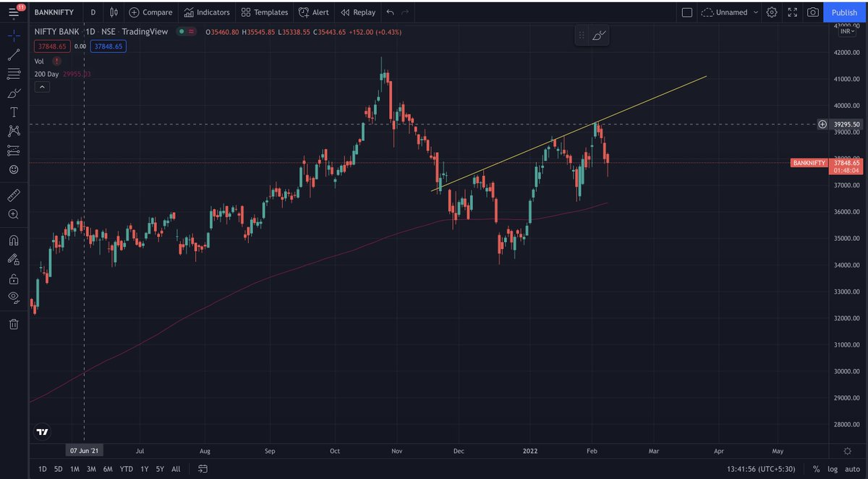The image size is (868, 479).
Task: Undo the last chart action
Action: pyautogui.click(x=391, y=12)
